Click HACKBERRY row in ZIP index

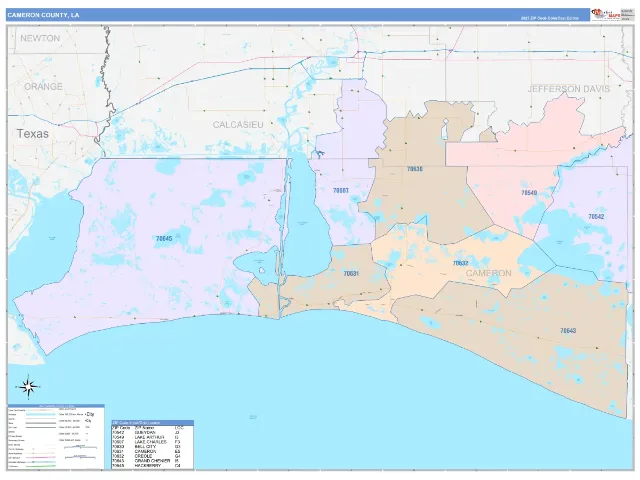(x=152, y=466)
